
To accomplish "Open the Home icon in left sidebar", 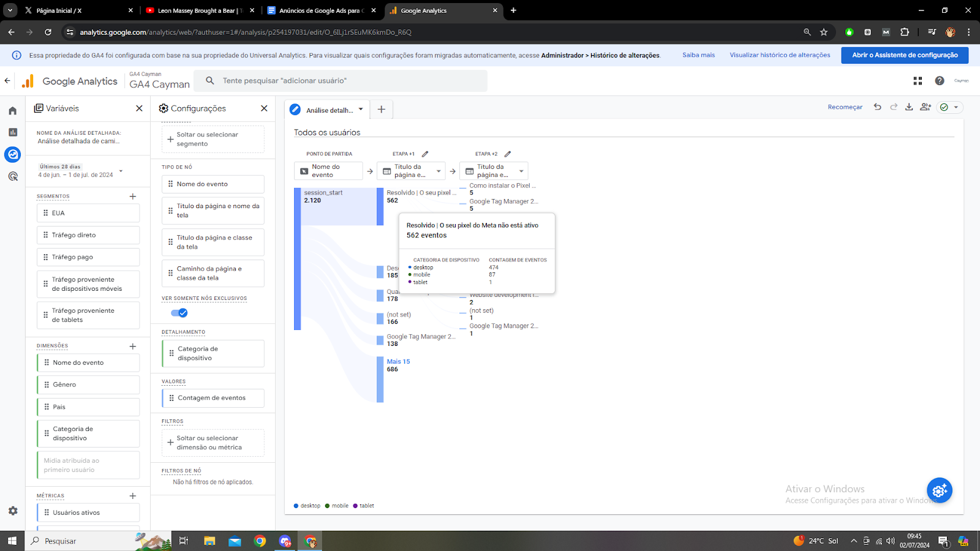I will coord(12,111).
